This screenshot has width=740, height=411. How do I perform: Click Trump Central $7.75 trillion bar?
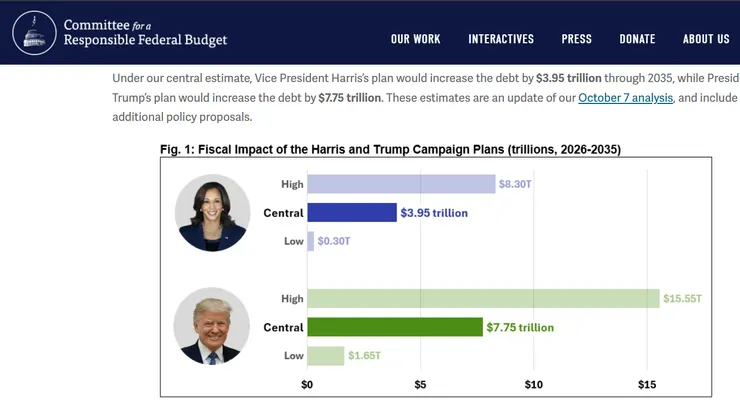point(395,327)
